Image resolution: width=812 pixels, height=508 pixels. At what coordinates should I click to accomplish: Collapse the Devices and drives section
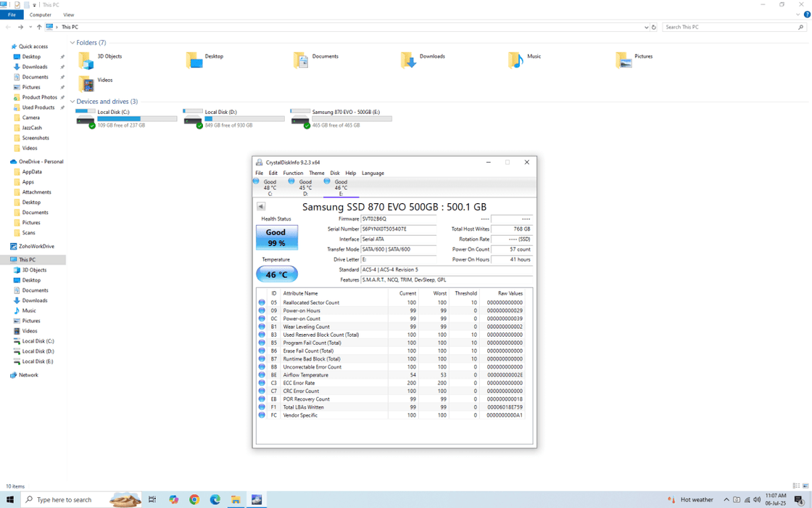72,102
